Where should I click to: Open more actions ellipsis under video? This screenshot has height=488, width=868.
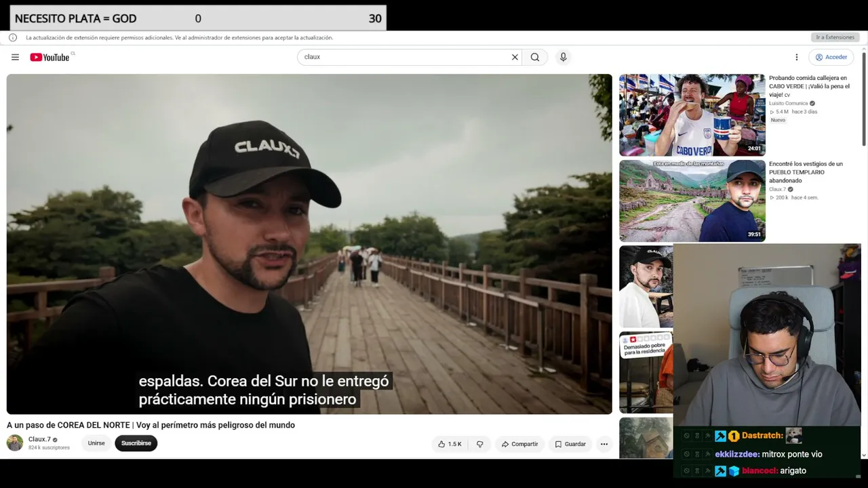604,445
